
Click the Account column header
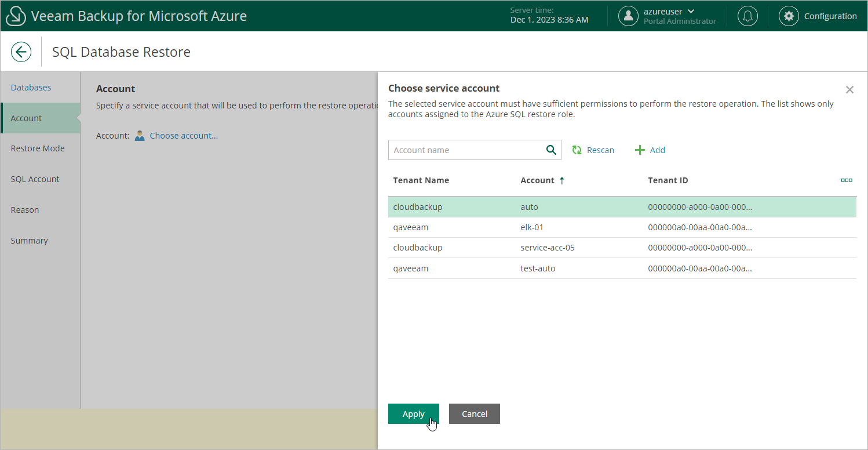(x=538, y=180)
